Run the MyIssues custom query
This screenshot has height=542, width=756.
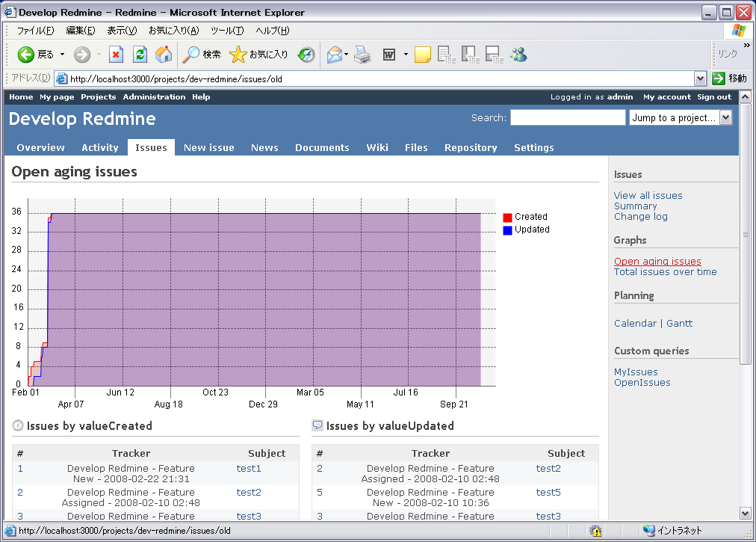pos(636,372)
